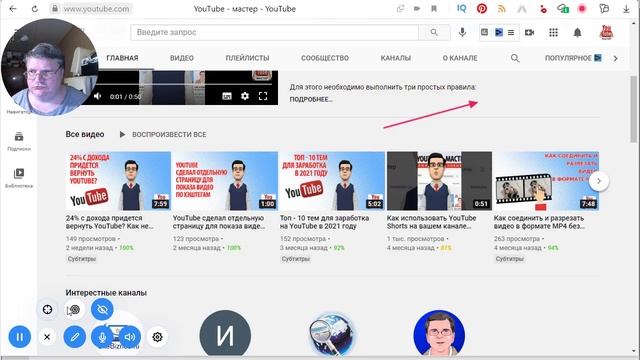Pause the screen recording
This screenshot has height=360, width=640.
(20, 337)
